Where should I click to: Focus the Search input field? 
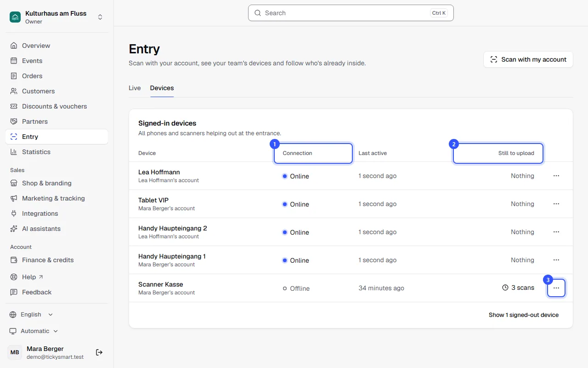(x=351, y=13)
